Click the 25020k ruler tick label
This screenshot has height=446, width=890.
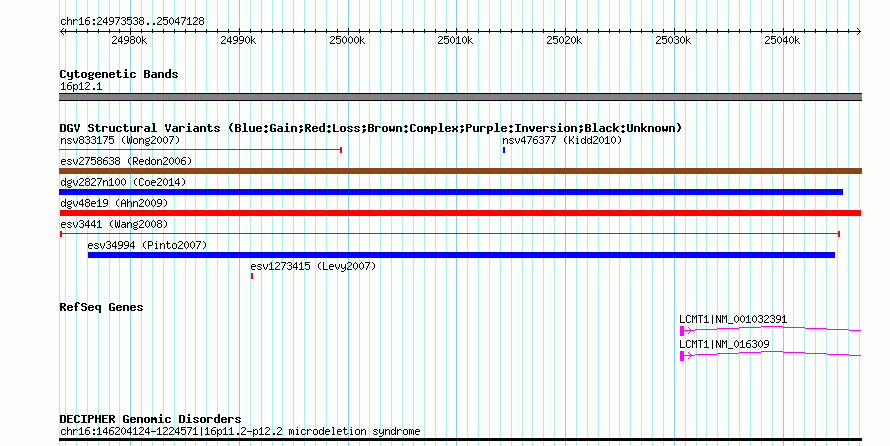pos(564,40)
